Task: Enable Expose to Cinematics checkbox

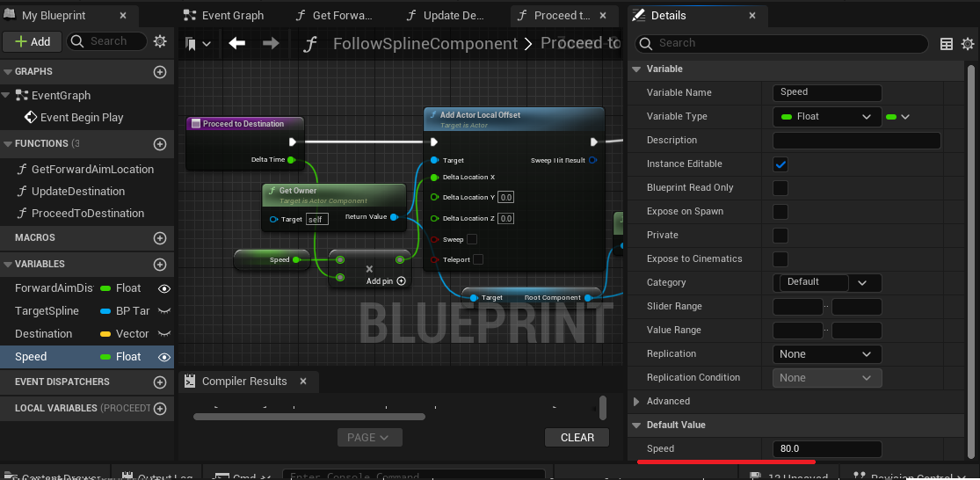Action: pyautogui.click(x=780, y=259)
